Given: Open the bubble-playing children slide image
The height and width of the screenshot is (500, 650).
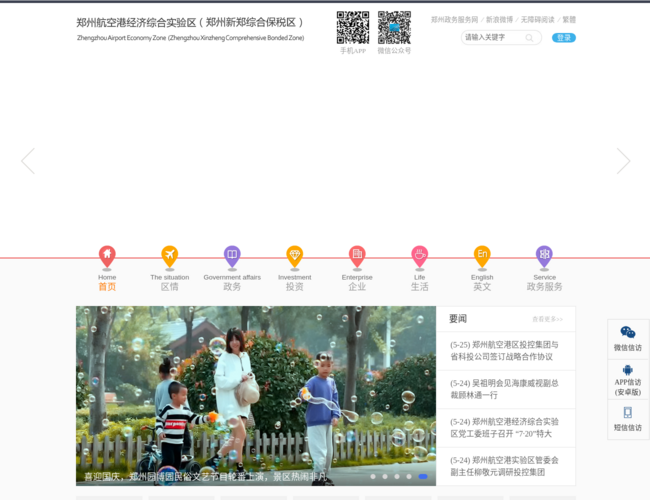Looking at the screenshot, I should pos(256,396).
